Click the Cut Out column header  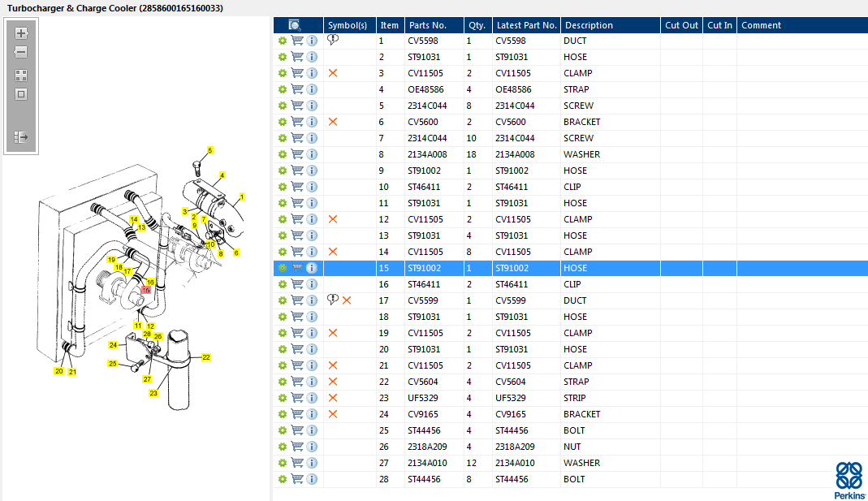click(681, 25)
